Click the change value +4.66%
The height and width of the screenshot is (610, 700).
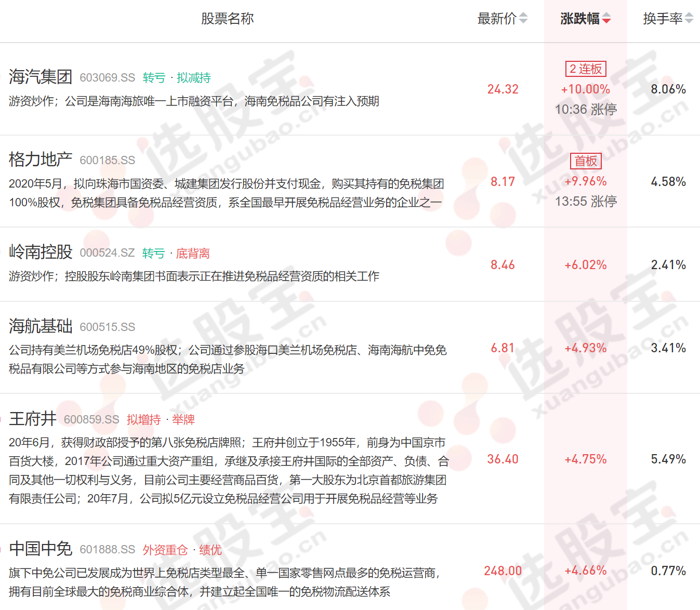pos(586,571)
